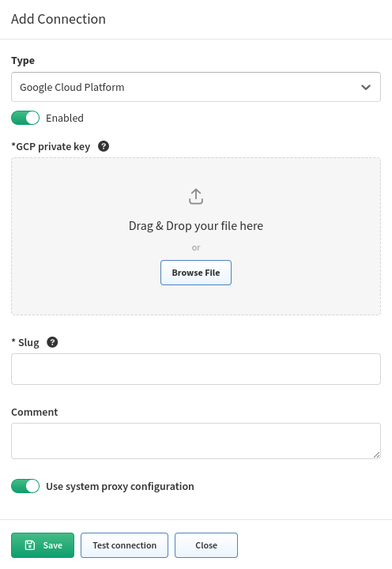The height and width of the screenshot is (569, 392).
Task: Click the GCP private key help icon
Action: (x=104, y=146)
